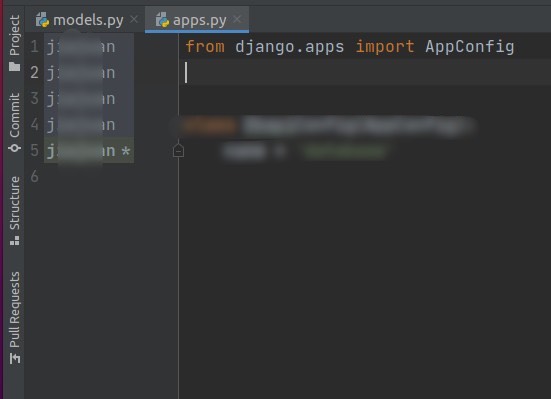Click the starred blame annotation on line 5
The width and height of the screenshot is (551, 399).
89,150
